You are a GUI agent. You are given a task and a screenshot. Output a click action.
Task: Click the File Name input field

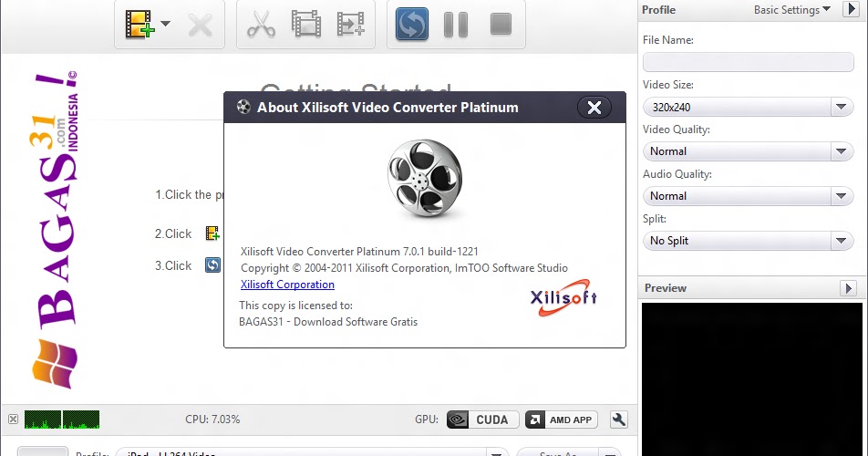point(748,62)
